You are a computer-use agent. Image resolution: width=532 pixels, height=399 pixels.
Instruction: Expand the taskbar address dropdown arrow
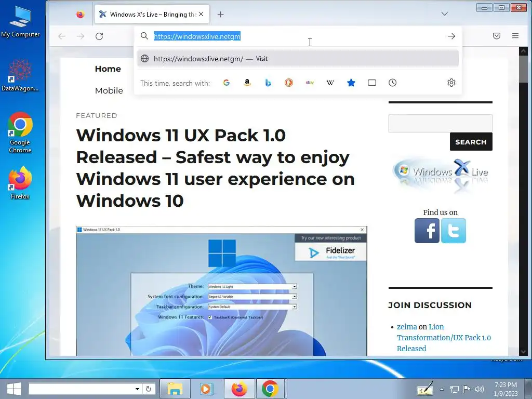(x=137, y=389)
